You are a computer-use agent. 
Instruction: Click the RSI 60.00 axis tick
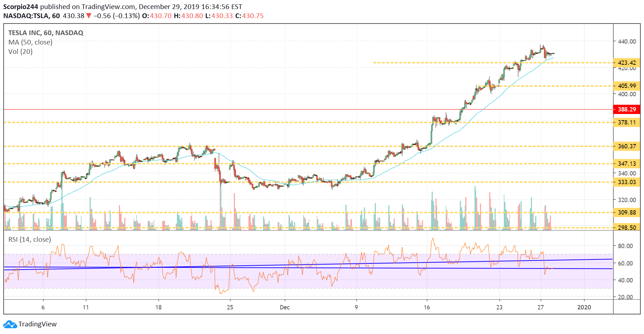click(626, 263)
